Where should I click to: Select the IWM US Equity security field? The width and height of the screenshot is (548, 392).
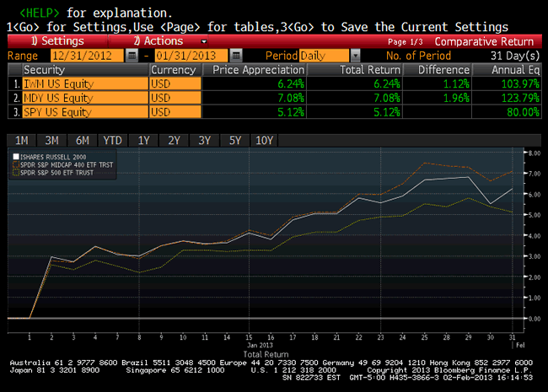(84, 84)
